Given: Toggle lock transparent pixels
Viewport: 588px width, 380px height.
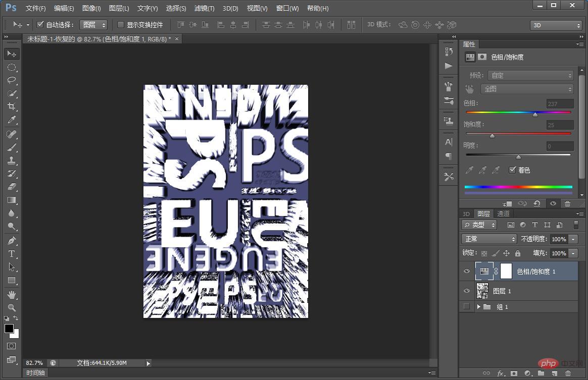Looking at the screenshot, I should pos(484,253).
